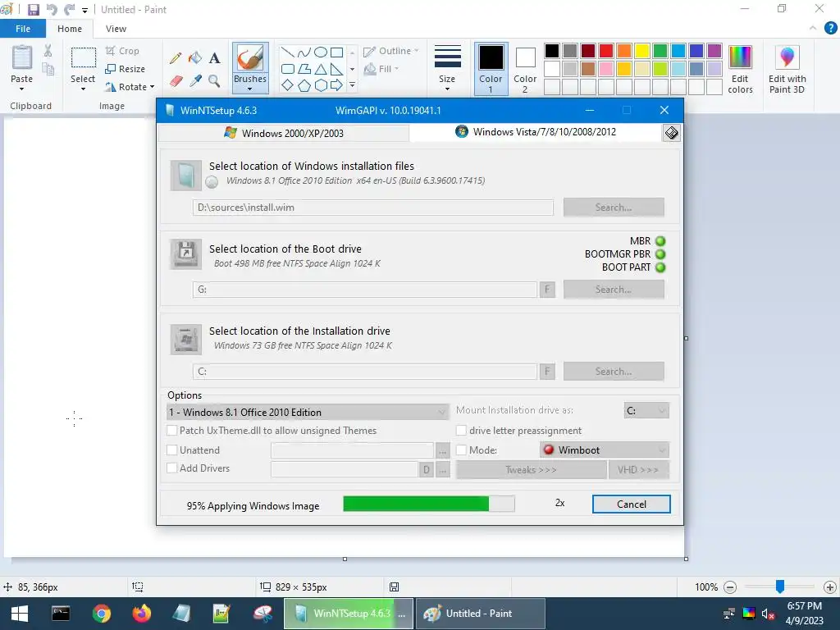Viewport: 840px width, 630px height.
Task: Click the muted volume icon in system tray
Action: coord(768,614)
